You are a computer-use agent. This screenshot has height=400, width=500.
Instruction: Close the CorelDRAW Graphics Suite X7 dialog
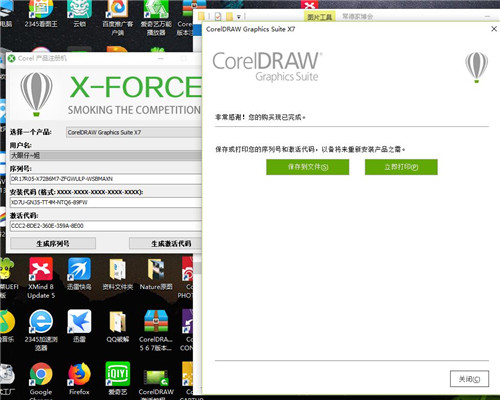pos(494,29)
